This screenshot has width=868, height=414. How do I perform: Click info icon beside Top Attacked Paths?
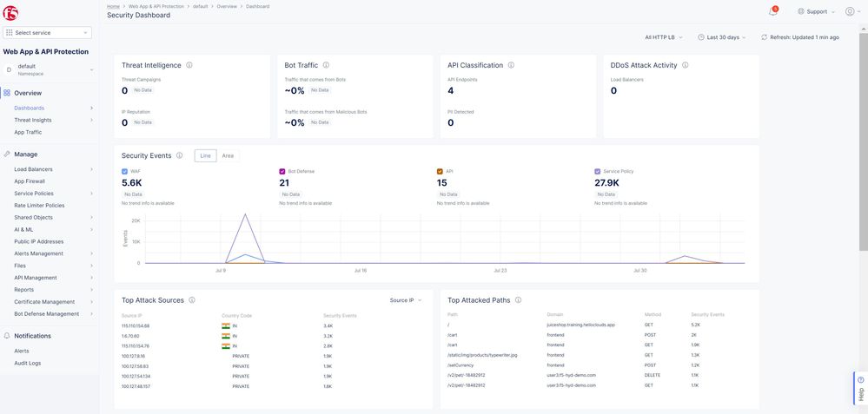(x=518, y=300)
